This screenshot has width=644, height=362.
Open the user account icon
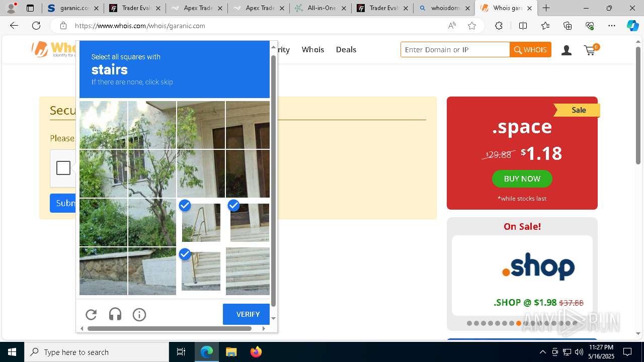coord(567,50)
